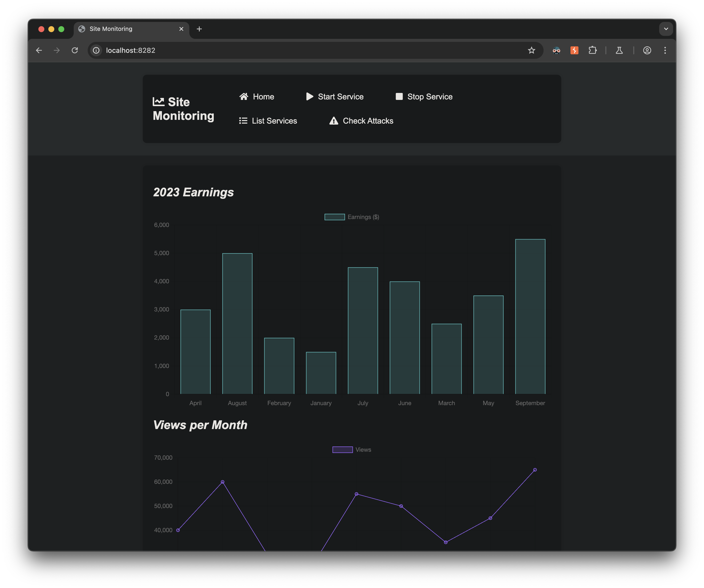The height and width of the screenshot is (588, 704).
Task: Click inside the localhost:8282 address bar
Action: (x=235, y=50)
